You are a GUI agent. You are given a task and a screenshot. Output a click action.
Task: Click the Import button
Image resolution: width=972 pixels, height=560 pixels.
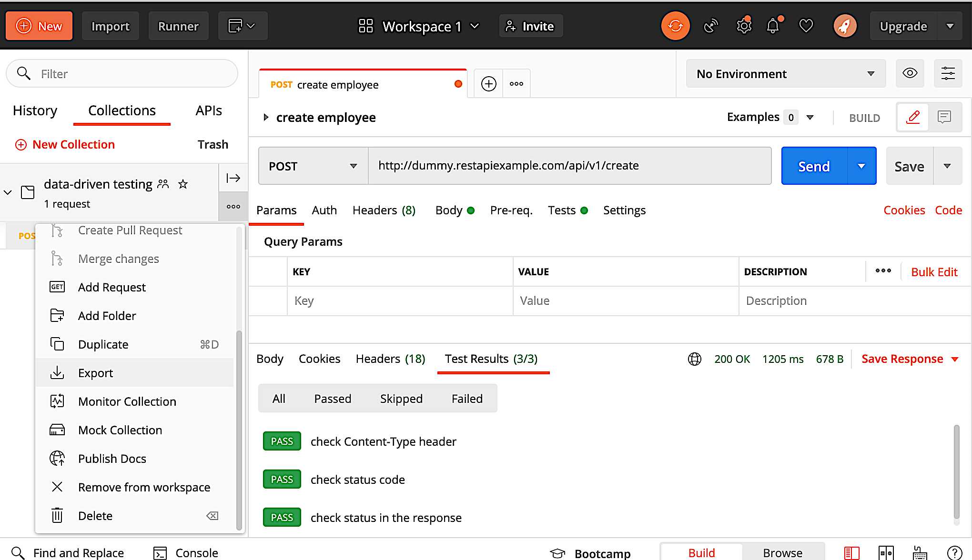[x=111, y=26]
